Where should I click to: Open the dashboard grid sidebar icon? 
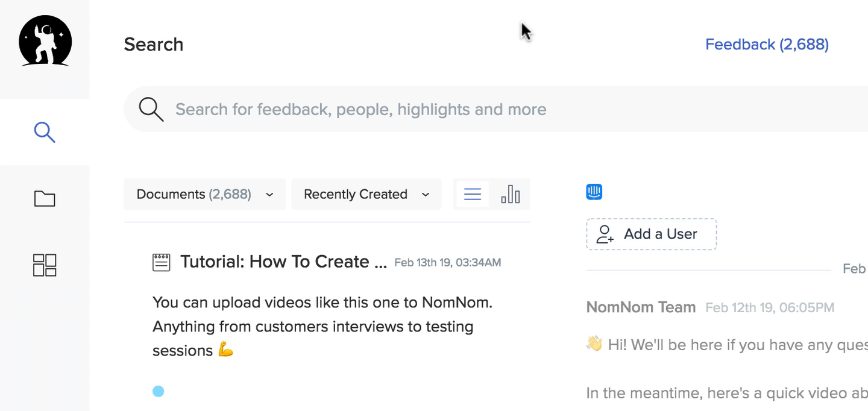(x=45, y=265)
